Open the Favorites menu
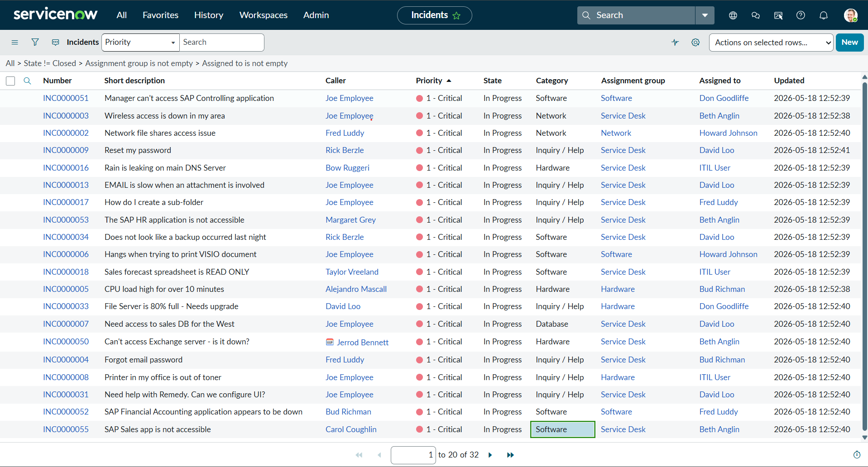Viewport: 868px width, 467px height. point(160,15)
